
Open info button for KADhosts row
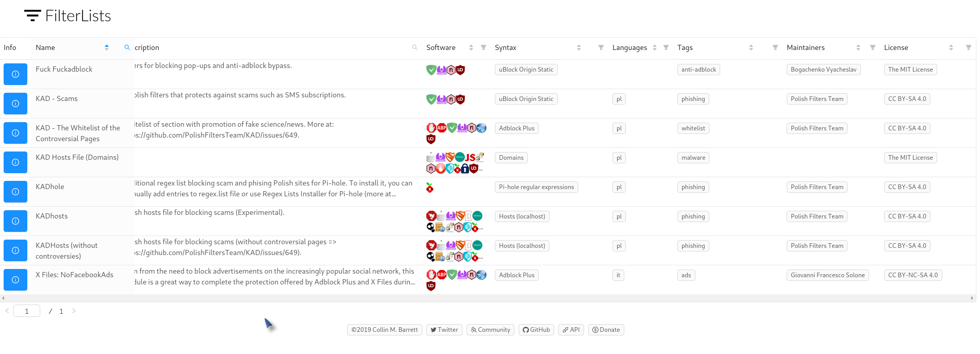pyautogui.click(x=15, y=221)
